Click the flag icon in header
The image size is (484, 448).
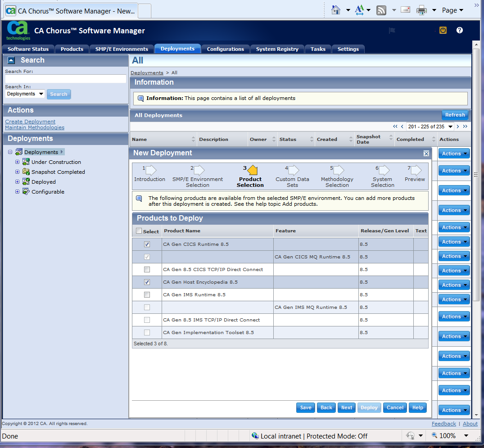tap(392, 30)
